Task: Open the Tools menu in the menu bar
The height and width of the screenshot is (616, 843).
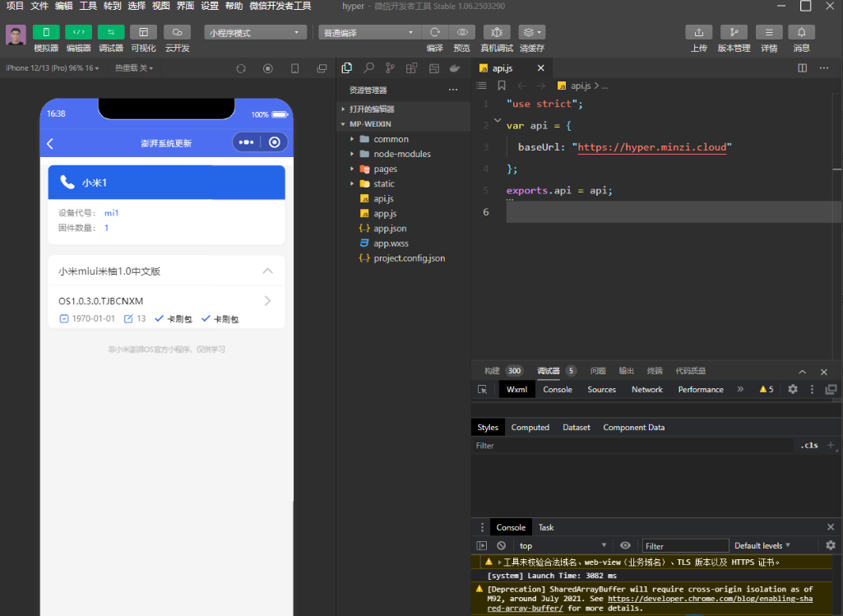Action: (88, 6)
